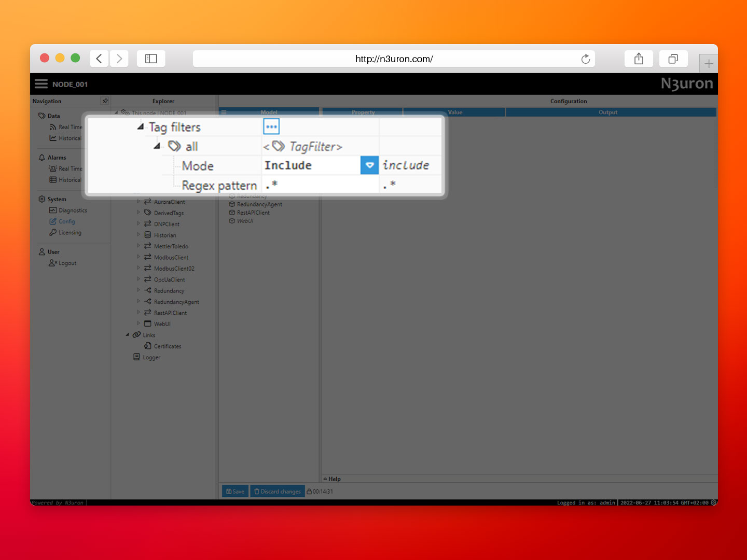The width and height of the screenshot is (747, 560).
Task: Click the ModbusClient02 arrows icon
Action: pyautogui.click(x=148, y=269)
